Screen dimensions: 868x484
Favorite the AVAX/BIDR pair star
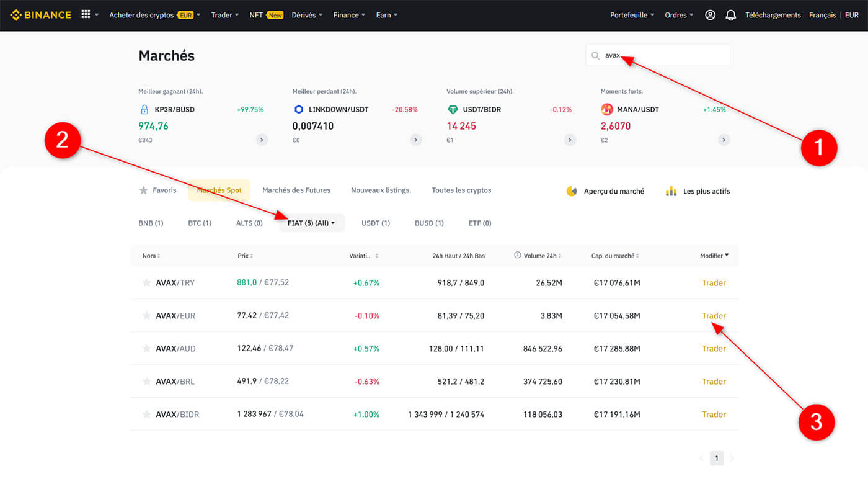pyautogui.click(x=147, y=415)
